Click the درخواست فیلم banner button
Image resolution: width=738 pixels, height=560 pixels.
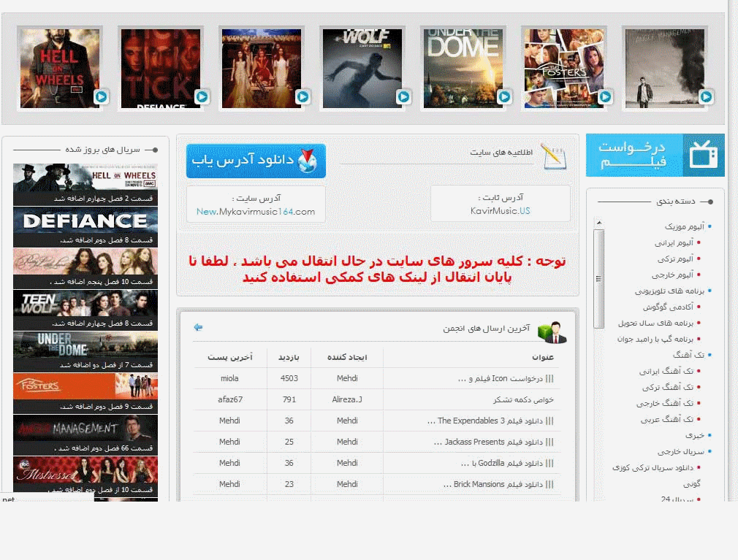(x=655, y=156)
